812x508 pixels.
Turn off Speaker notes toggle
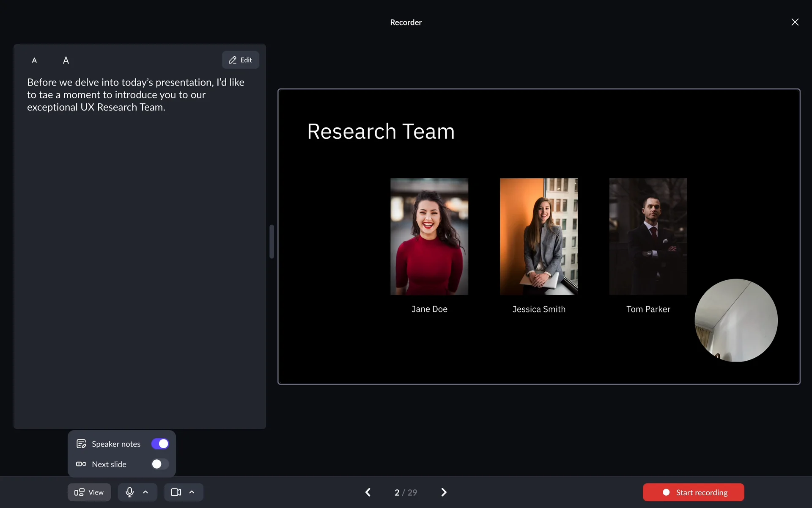tap(160, 444)
